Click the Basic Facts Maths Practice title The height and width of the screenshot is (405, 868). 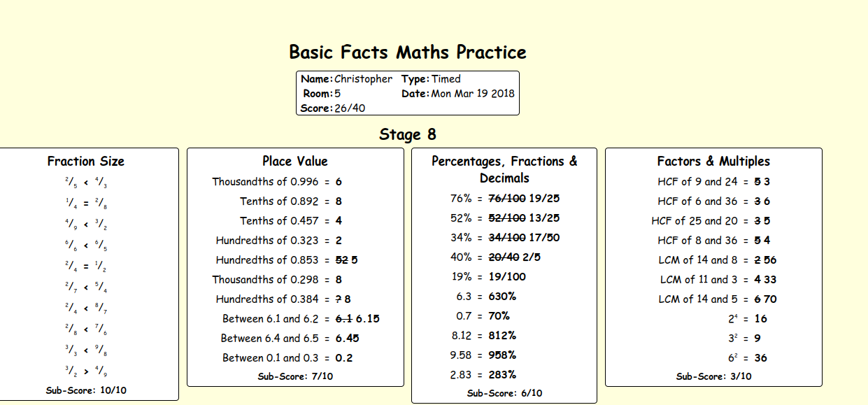point(407,52)
